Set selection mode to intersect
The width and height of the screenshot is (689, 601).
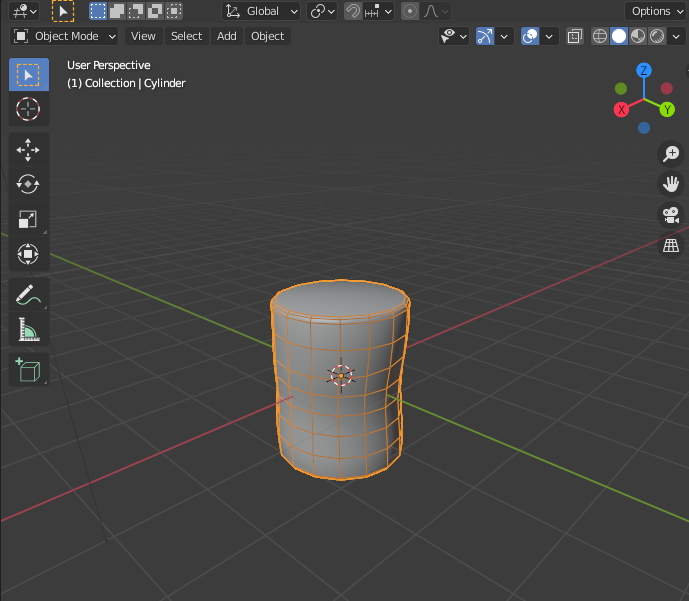(174, 11)
